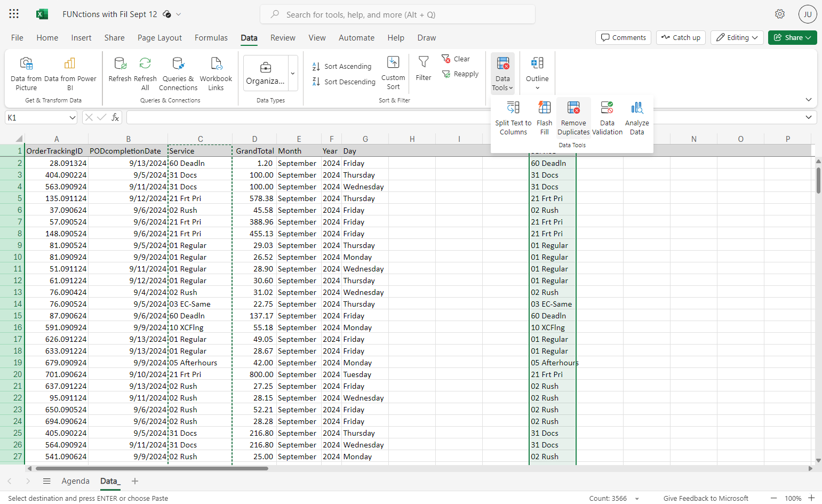Expand the Data Types gallery
The image size is (822, 504).
point(293,74)
